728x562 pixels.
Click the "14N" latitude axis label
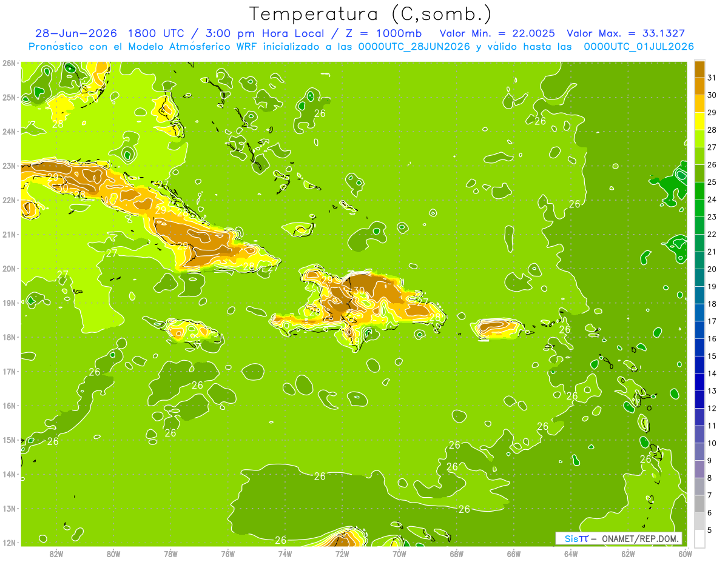pyautogui.click(x=8, y=473)
